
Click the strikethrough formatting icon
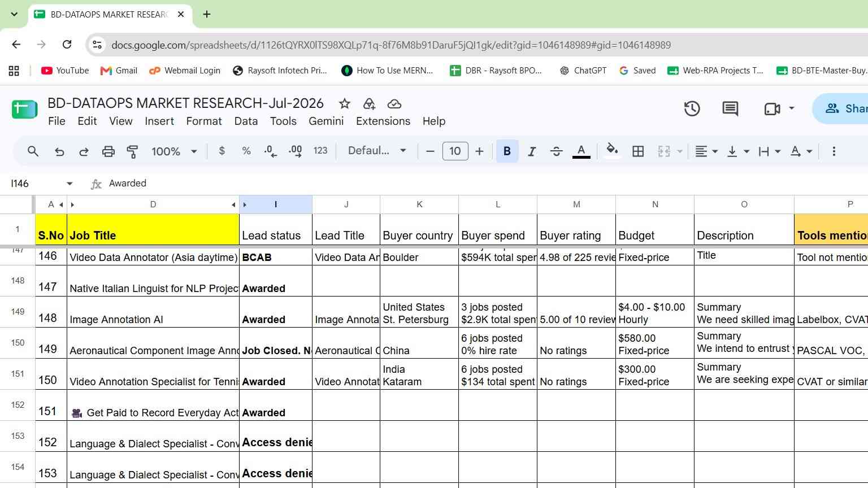(x=556, y=151)
